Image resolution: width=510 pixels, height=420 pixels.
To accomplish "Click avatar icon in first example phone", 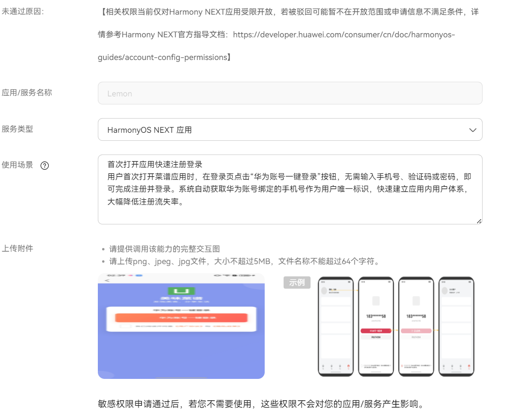I will (x=324, y=291).
